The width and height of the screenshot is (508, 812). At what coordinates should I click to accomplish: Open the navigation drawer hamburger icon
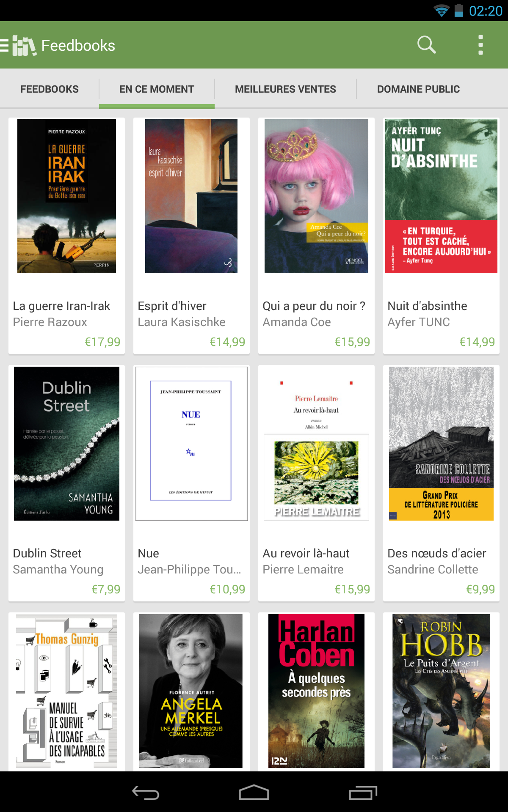pos(4,45)
